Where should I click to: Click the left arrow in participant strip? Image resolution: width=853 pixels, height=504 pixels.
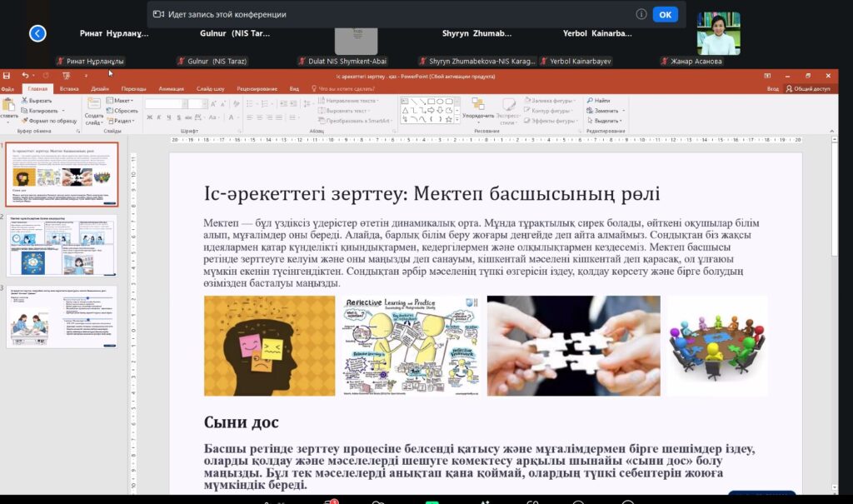coord(37,33)
